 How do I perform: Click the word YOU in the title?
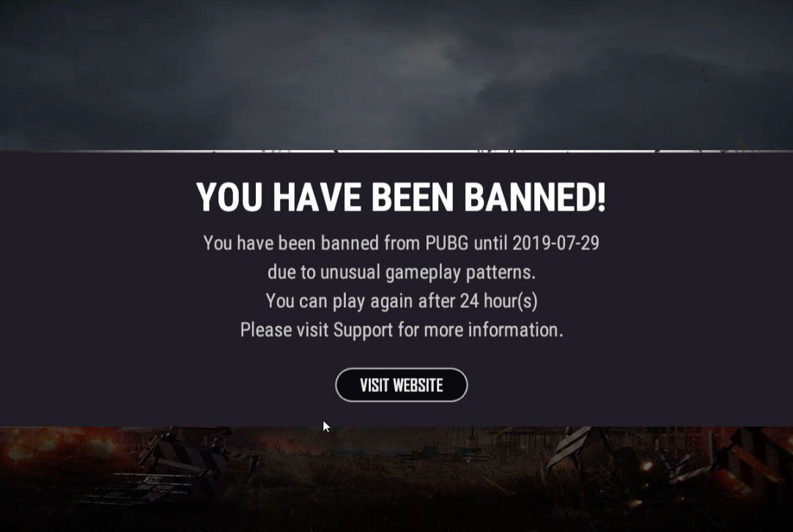pos(229,197)
